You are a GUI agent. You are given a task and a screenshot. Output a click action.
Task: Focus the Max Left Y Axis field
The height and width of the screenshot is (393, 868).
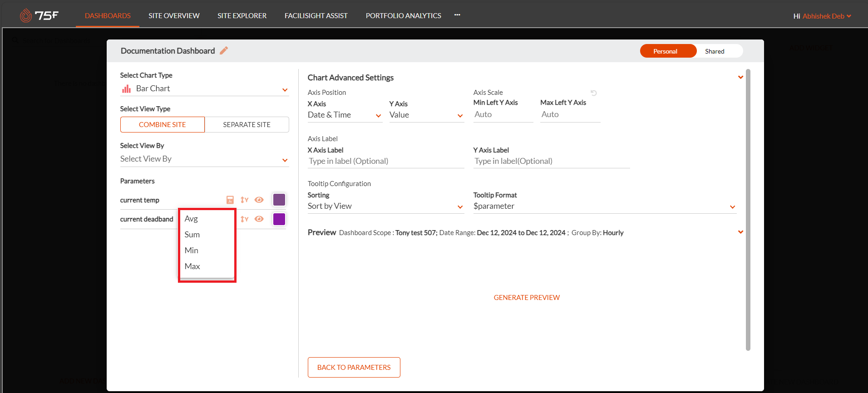tap(570, 115)
